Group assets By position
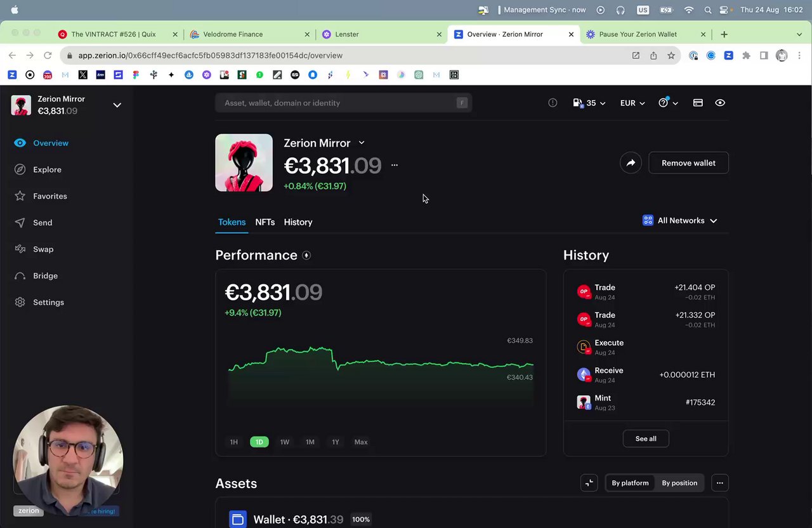Image resolution: width=812 pixels, height=528 pixels. coord(679,483)
